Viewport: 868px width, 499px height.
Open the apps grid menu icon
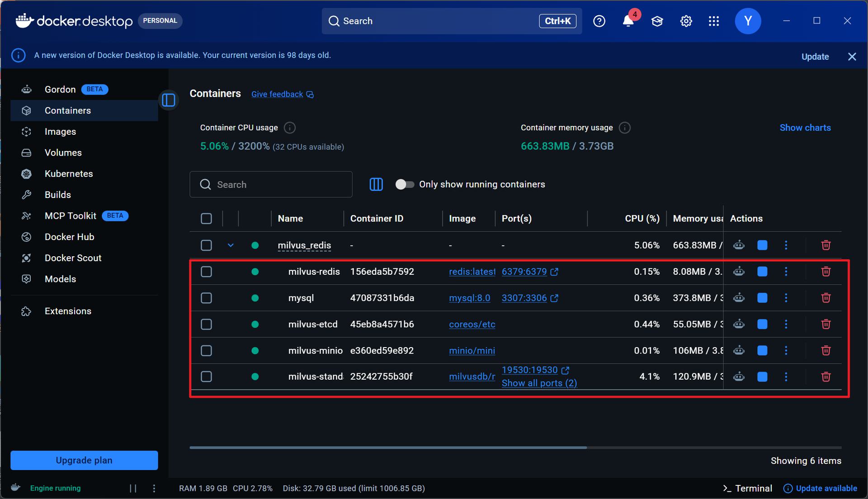714,21
